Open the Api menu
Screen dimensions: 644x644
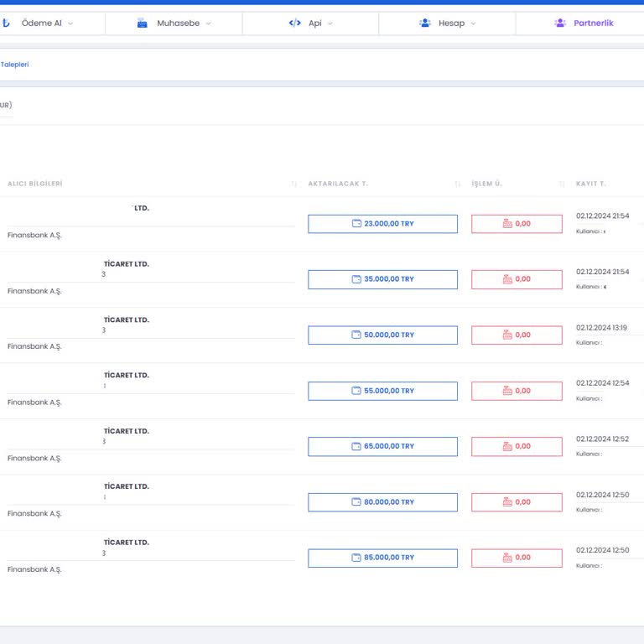(314, 23)
